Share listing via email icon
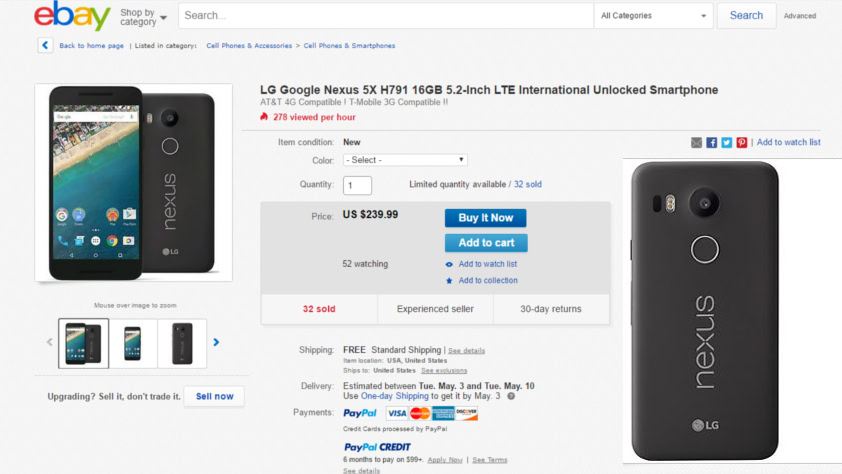Viewport: 842px width, 474px height. (696, 143)
